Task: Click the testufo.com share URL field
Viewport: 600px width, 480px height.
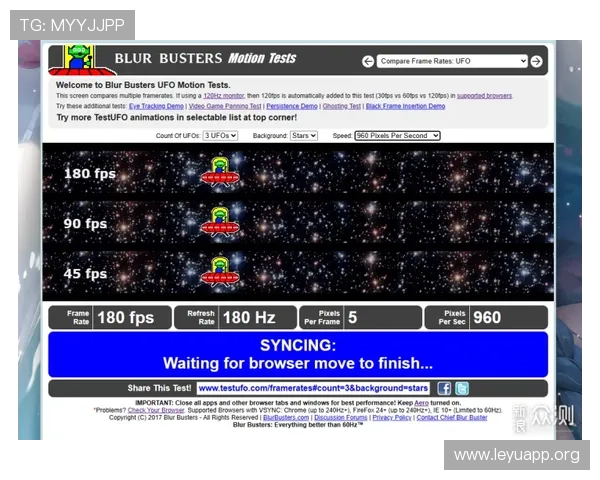Action: 314,388
